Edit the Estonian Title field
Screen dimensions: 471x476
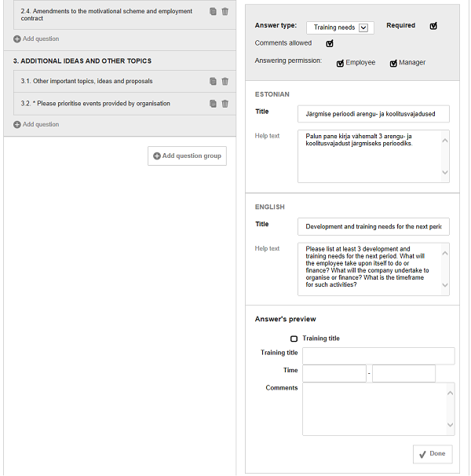(374, 114)
